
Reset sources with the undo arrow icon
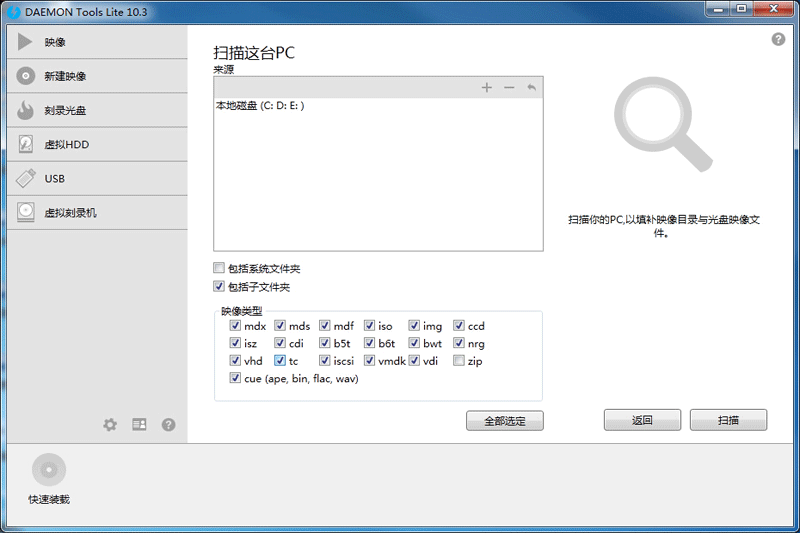532,88
